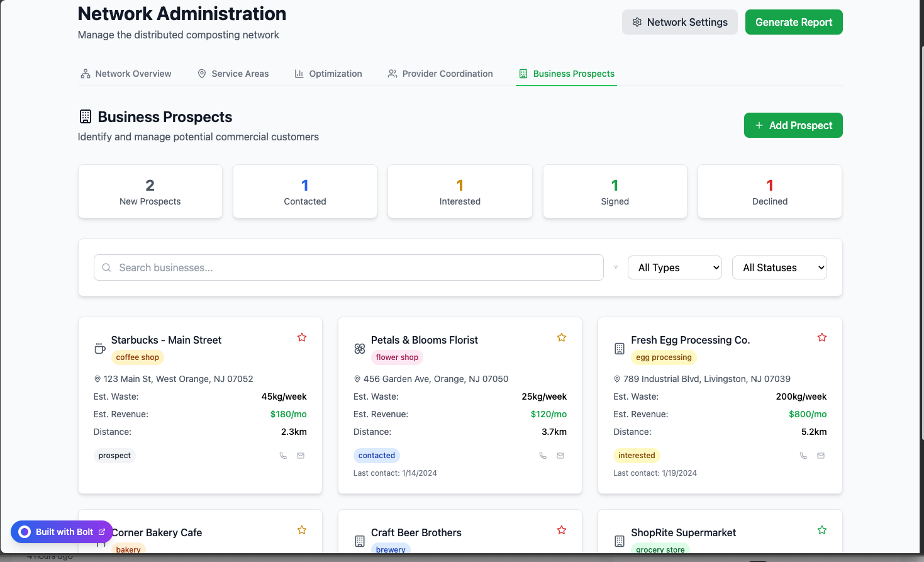Click the $180/mo revenue value
Image resolution: width=924 pixels, height=562 pixels.
coord(289,414)
